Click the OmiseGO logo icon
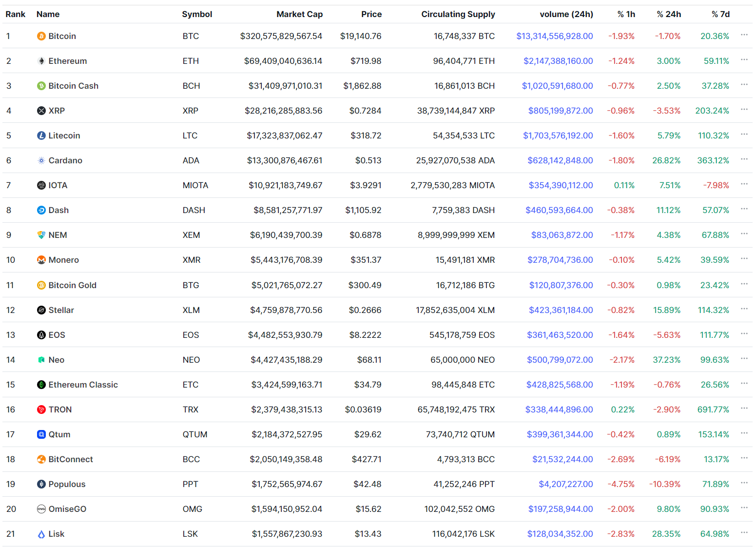756x547 pixels. (41, 509)
